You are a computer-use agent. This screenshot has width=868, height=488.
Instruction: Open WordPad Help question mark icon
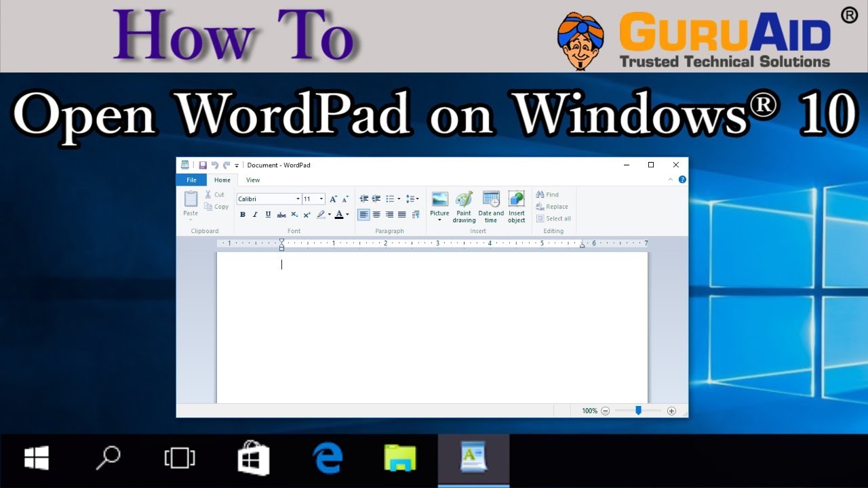pos(682,180)
